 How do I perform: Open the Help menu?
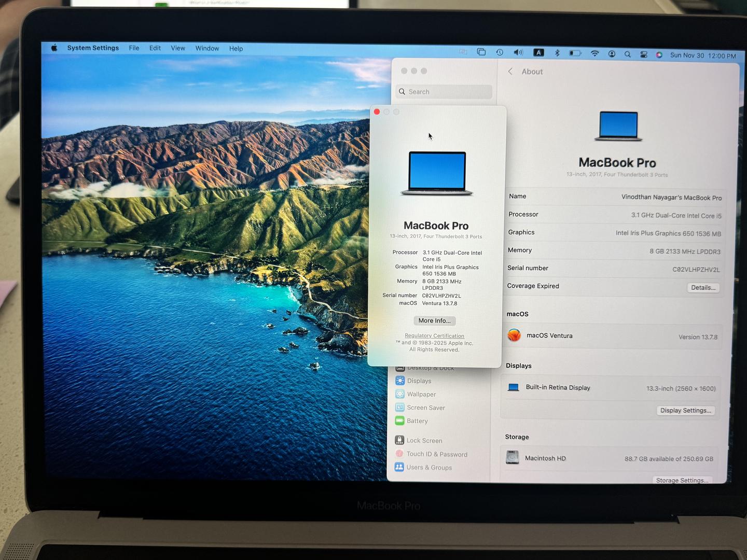point(236,49)
